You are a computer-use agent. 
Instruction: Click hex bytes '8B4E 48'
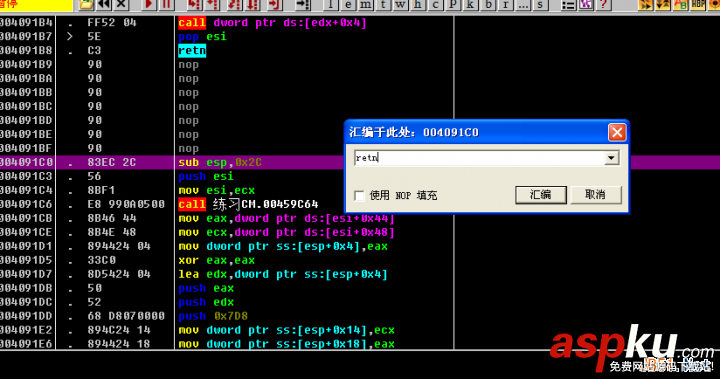(x=112, y=232)
